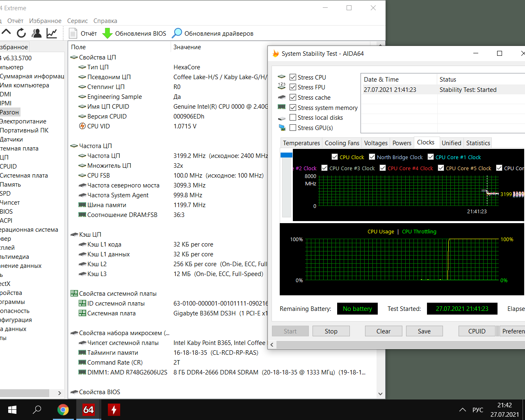
Task: Click the memory module icon beside Stress system memory
Action: (281, 107)
